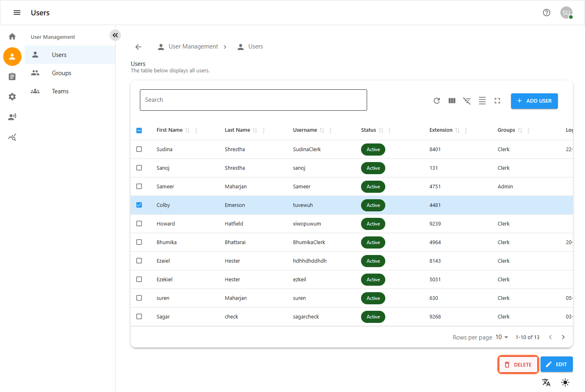Click the refresh table icon
585x392 pixels.
point(437,101)
